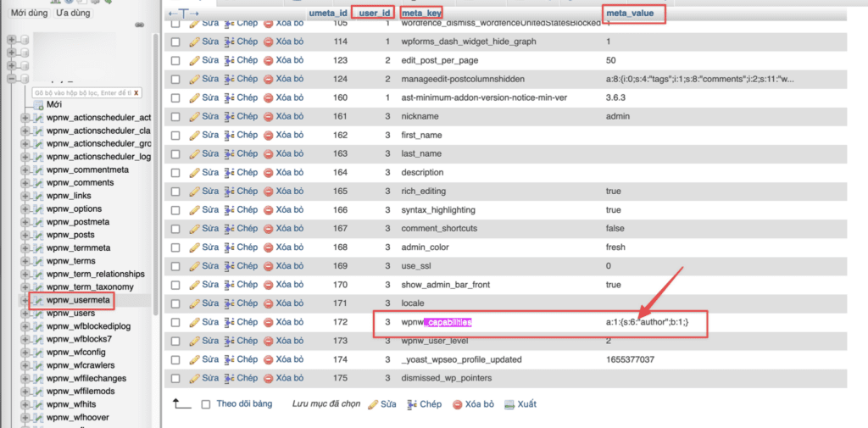Click the copy icon for wpnw_user_level row
Viewport: 868px width, 428px height.
point(230,341)
